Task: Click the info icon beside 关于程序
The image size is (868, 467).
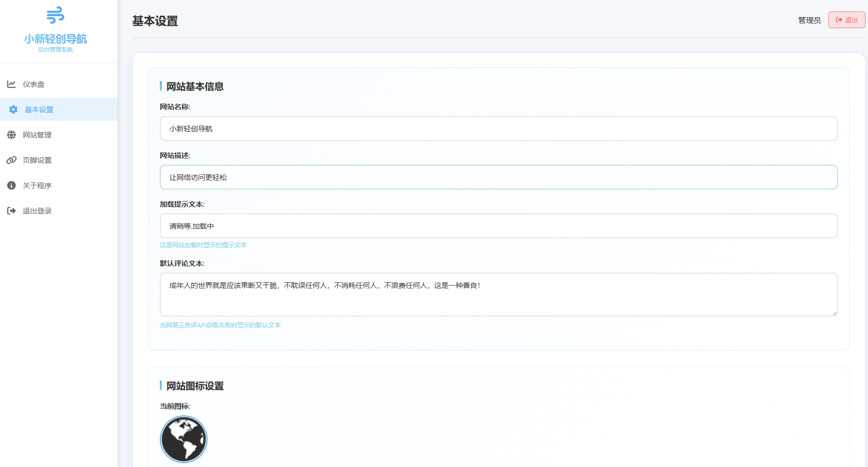Action: click(x=11, y=185)
